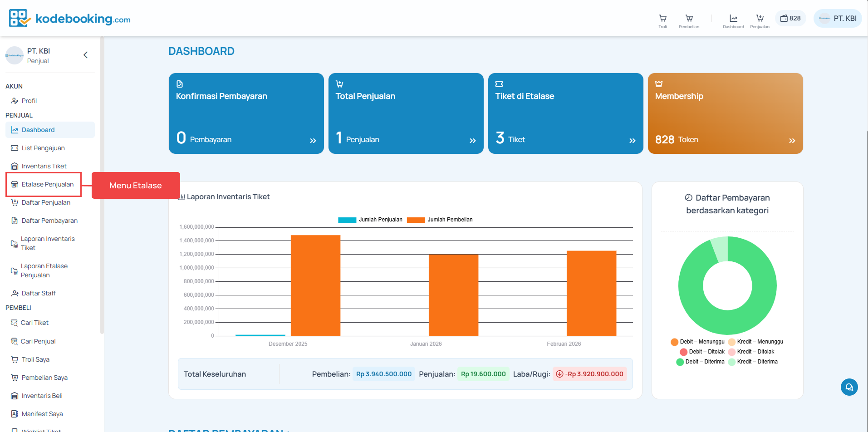868x432 pixels.
Task: Collapse the sidebar with the chevron arrow
Action: tap(85, 55)
